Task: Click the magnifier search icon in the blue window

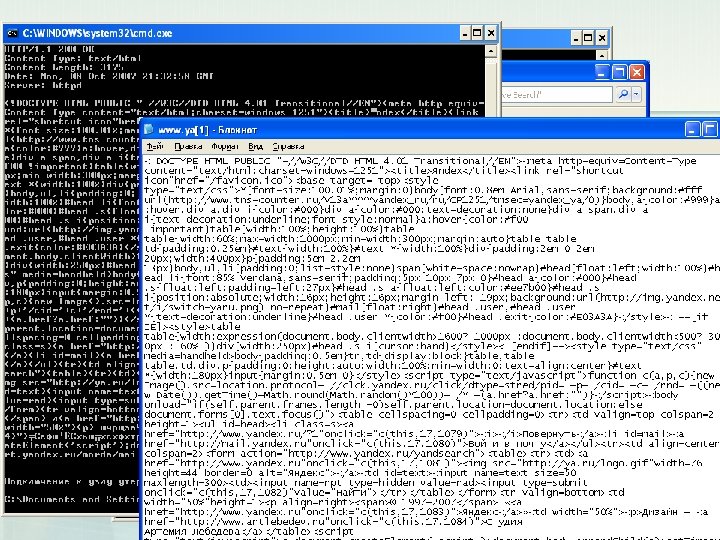Action: tap(623, 94)
